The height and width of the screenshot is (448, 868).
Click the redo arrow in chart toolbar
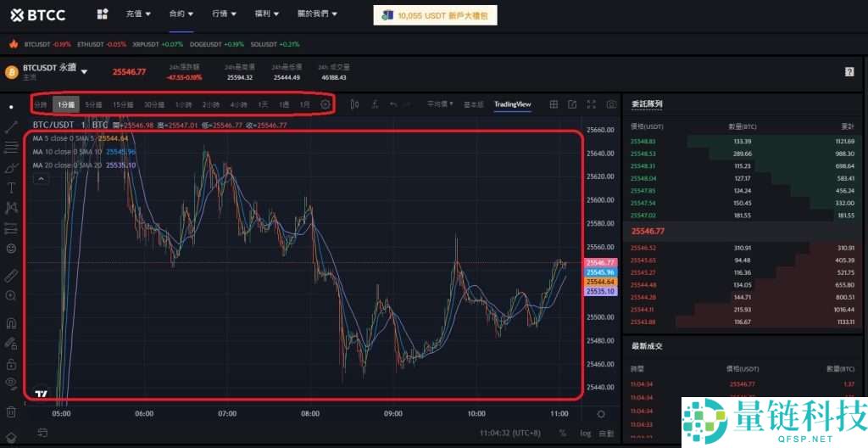(408, 104)
